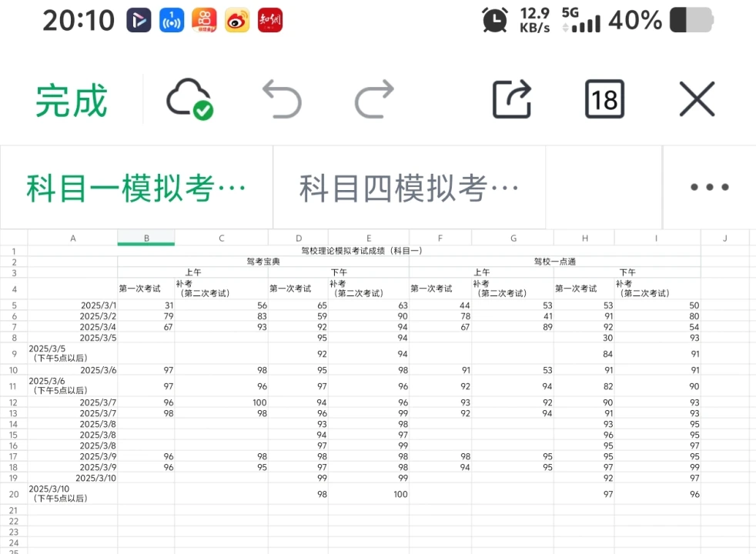Select the 驾考宝典 merged header cell
This screenshot has height=554, width=756.
click(x=263, y=262)
